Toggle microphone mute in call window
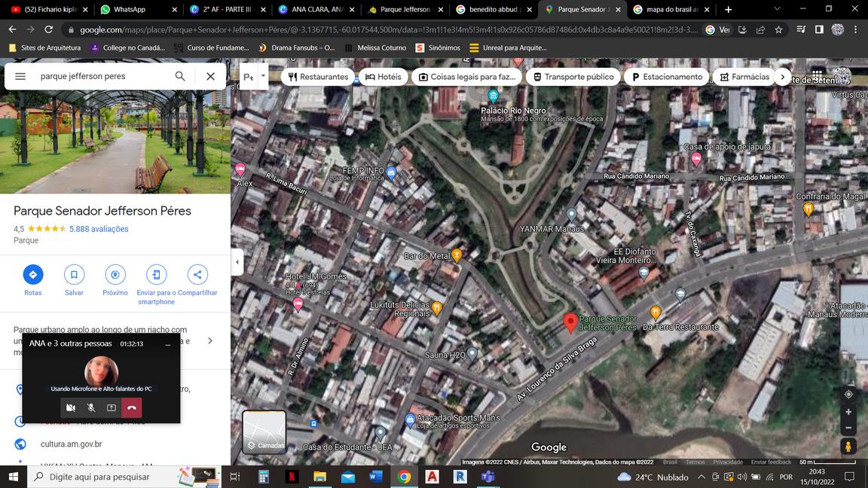Screen dimensions: 868x488 pos(91,407)
